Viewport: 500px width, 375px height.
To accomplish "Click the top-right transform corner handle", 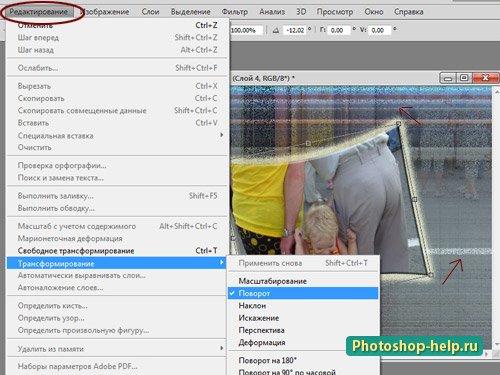I will 399,124.
